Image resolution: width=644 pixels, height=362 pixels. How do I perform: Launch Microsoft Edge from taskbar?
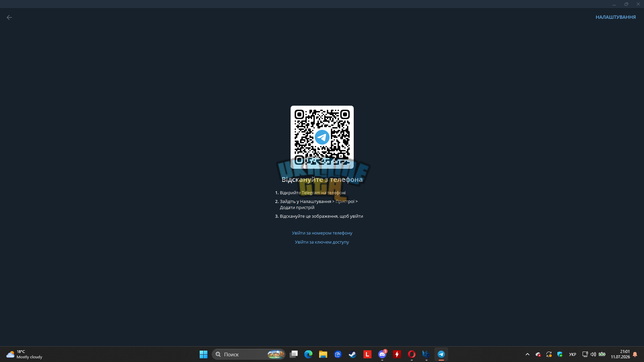click(308, 354)
